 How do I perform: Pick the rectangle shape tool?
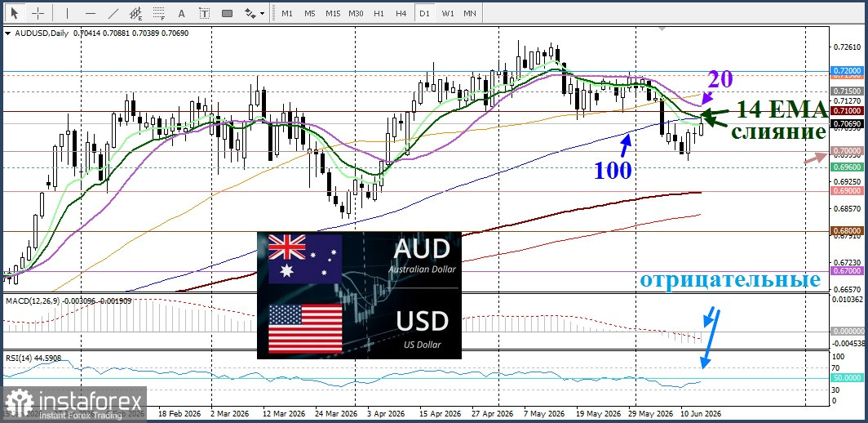pos(227,13)
